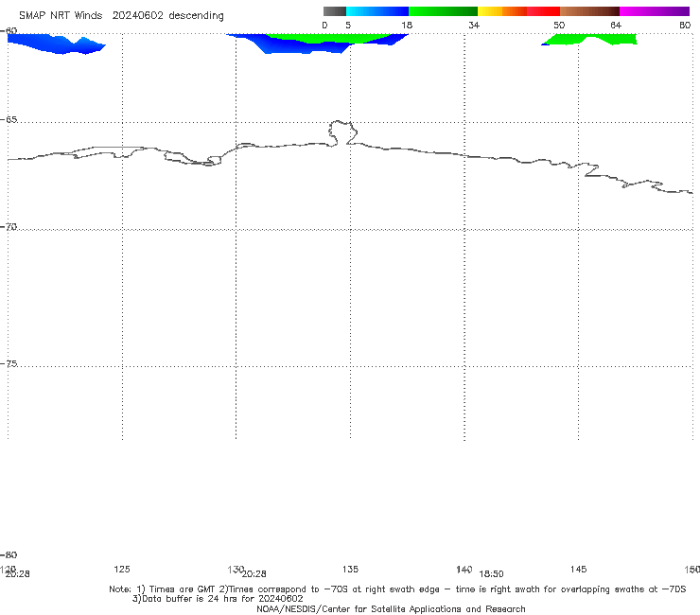Select the brown segment of the color scale
700x615 pixels.
coord(589,11)
